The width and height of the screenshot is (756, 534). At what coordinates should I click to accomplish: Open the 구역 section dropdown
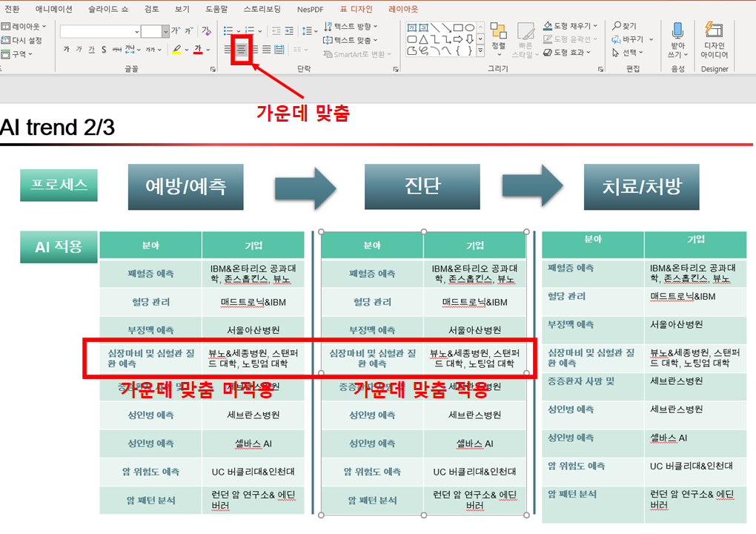click(17, 54)
